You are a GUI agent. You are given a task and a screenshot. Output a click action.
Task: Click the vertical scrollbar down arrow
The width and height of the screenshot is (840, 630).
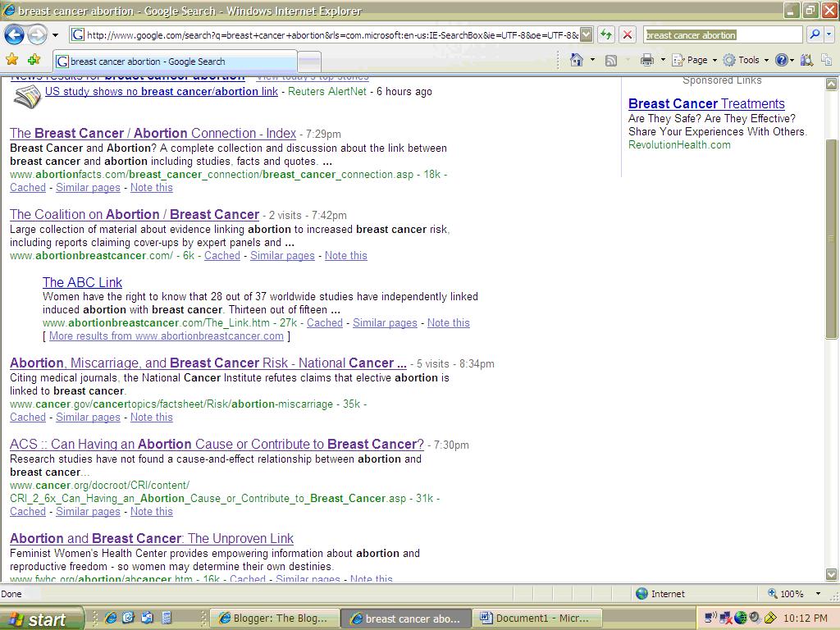click(831, 574)
